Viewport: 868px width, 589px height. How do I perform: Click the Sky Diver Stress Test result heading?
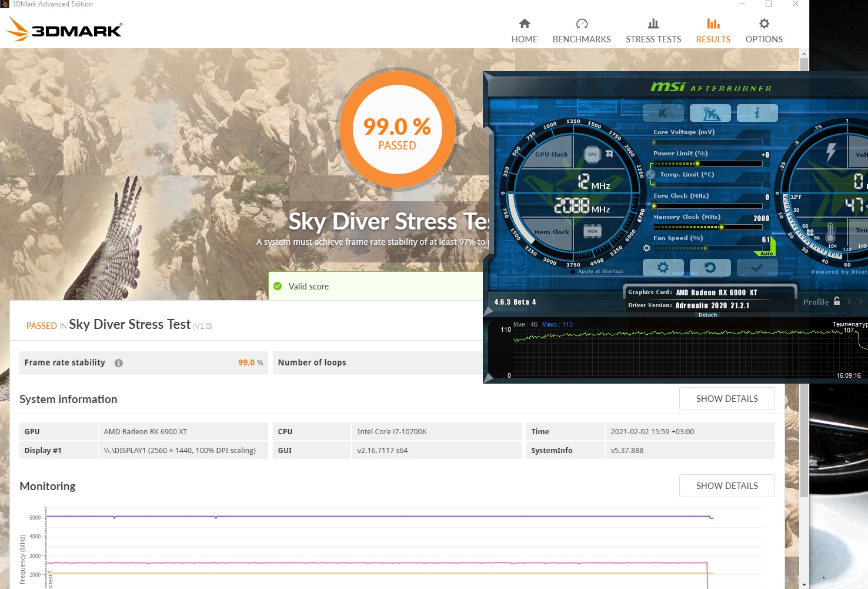click(130, 324)
